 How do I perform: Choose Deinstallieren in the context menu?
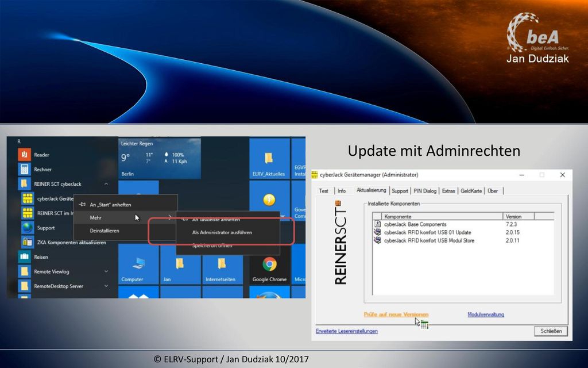pos(125,231)
